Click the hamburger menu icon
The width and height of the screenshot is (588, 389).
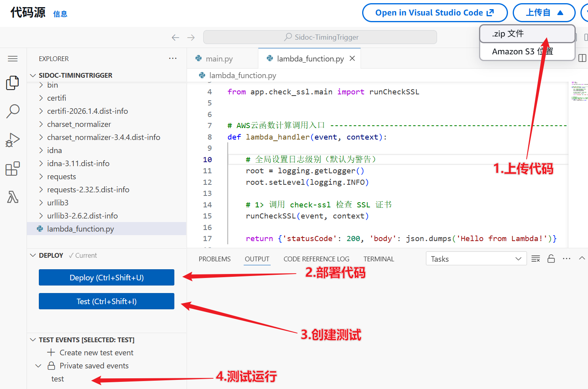13,59
